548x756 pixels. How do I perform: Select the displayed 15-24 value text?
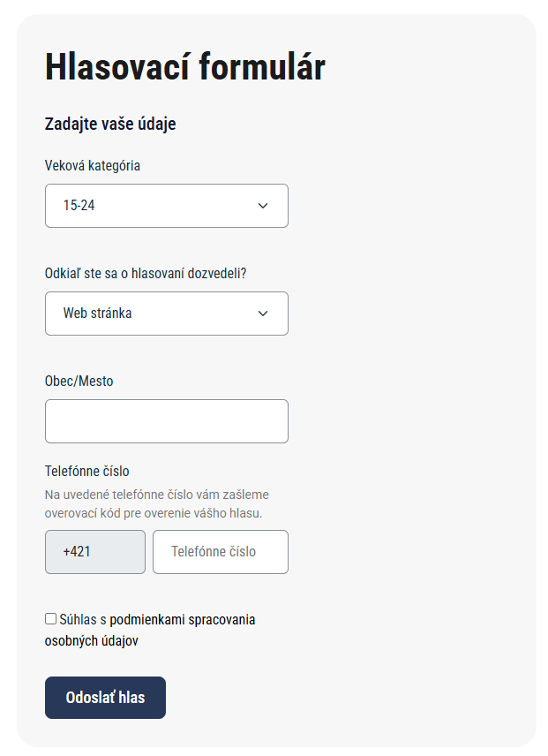(x=79, y=206)
